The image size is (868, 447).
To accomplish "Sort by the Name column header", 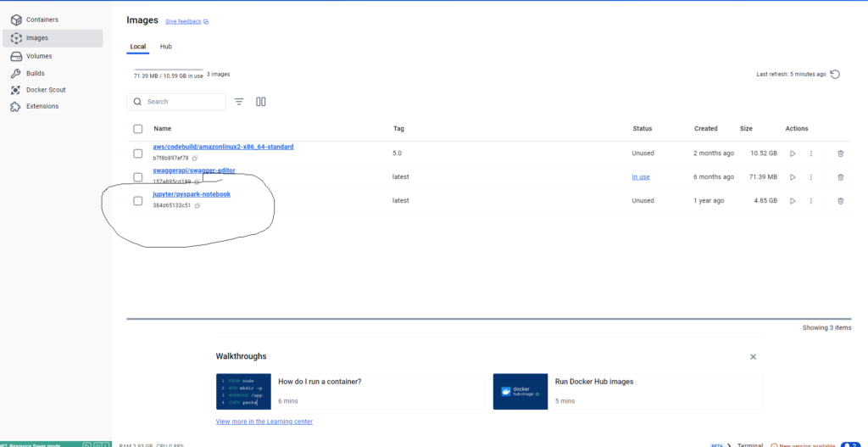I will [x=162, y=129].
